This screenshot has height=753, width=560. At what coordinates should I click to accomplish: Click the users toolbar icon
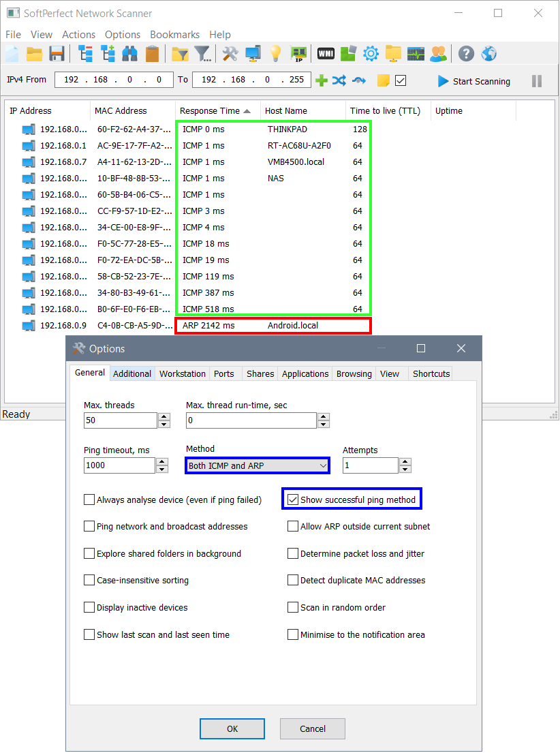click(x=439, y=54)
